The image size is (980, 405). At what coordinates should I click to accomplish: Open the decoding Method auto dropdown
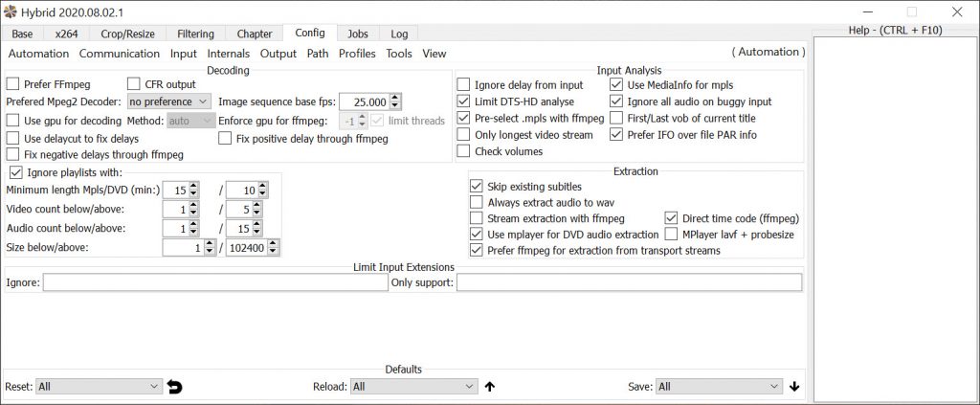click(x=191, y=121)
